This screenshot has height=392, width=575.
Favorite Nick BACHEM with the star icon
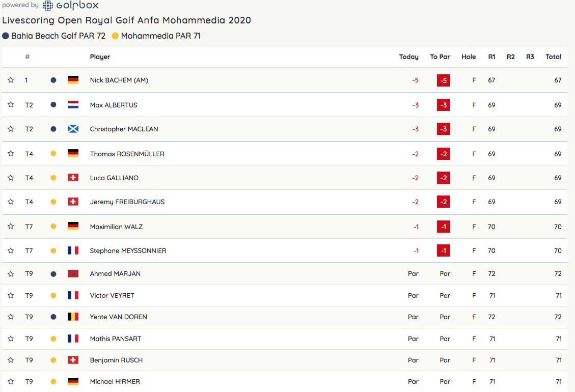pyautogui.click(x=11, y=80)
